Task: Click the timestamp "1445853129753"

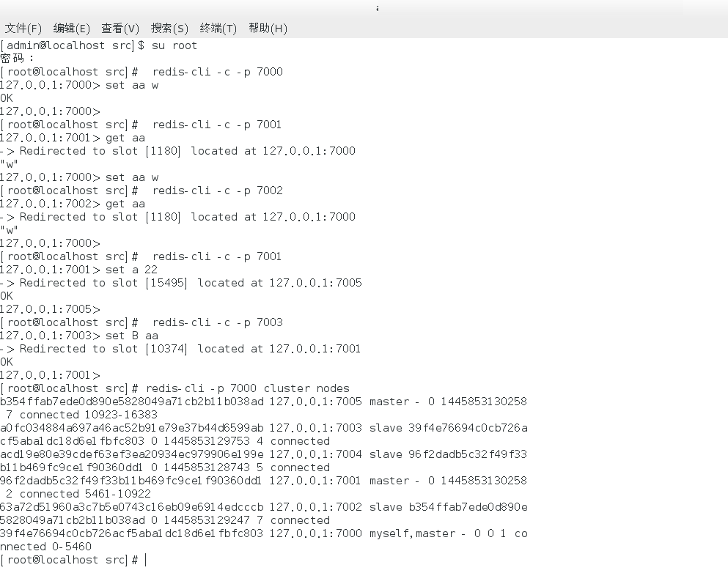Action: (207, 441)
